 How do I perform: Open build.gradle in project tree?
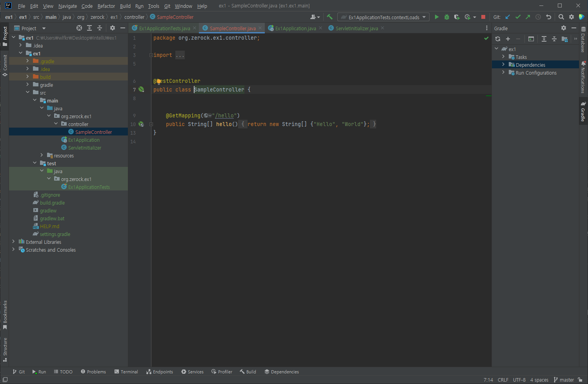(52, 203)
